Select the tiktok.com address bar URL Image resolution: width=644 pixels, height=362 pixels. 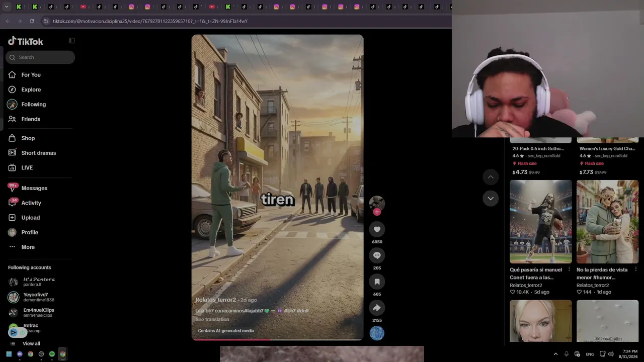pos(150,21)
